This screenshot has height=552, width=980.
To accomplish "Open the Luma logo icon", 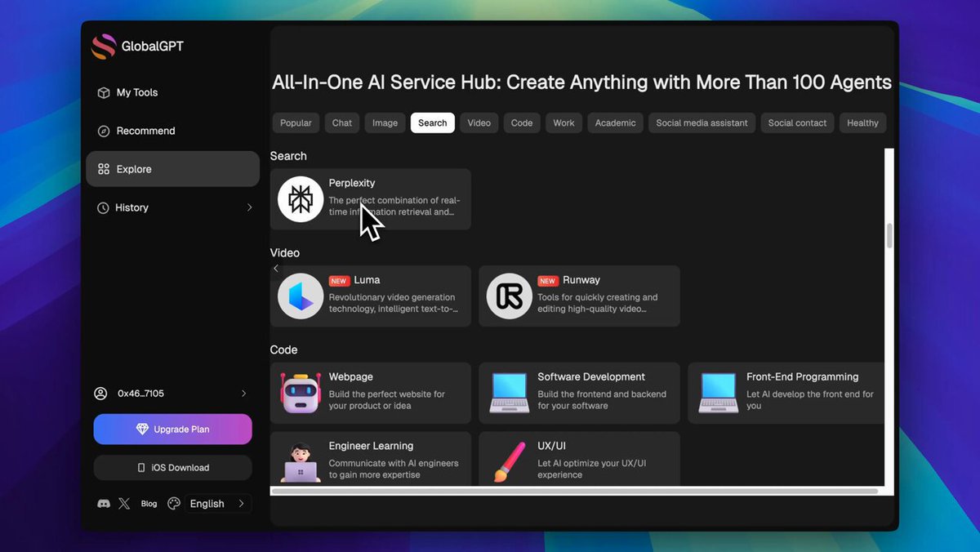I will click(301, 296).
